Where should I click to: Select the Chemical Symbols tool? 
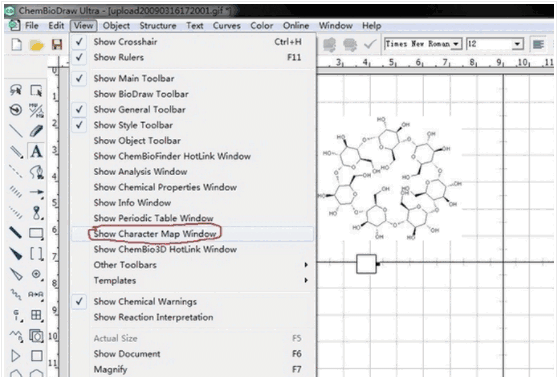(36, 274)
